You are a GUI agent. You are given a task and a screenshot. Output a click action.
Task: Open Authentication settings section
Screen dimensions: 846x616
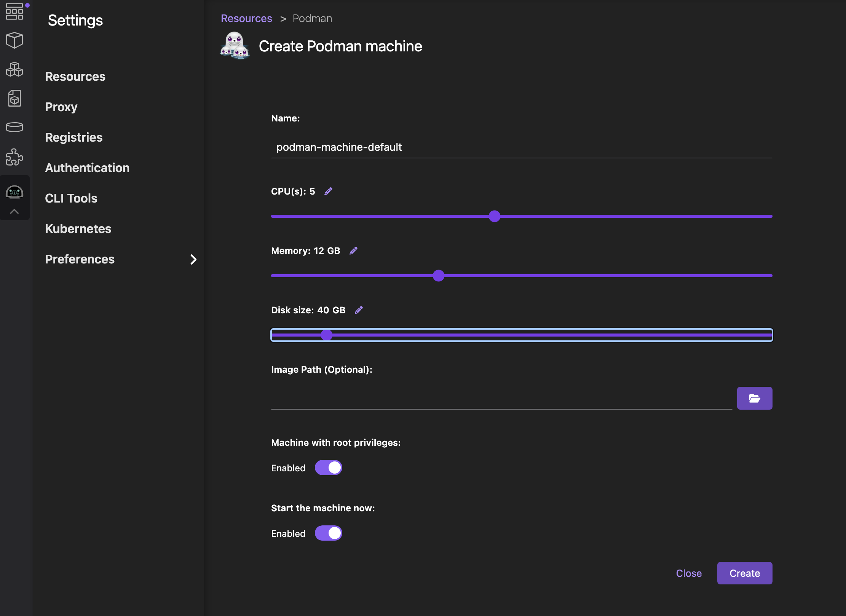click(87, 168)
